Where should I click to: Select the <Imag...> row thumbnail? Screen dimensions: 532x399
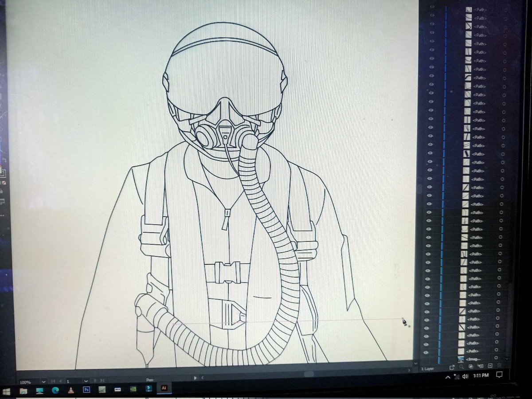(x=461, y=359)
